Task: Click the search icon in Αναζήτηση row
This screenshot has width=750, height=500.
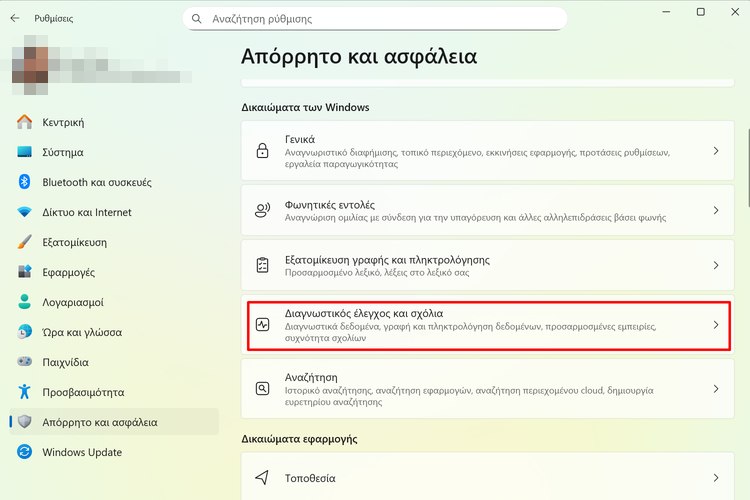Action: click(263, 389)
